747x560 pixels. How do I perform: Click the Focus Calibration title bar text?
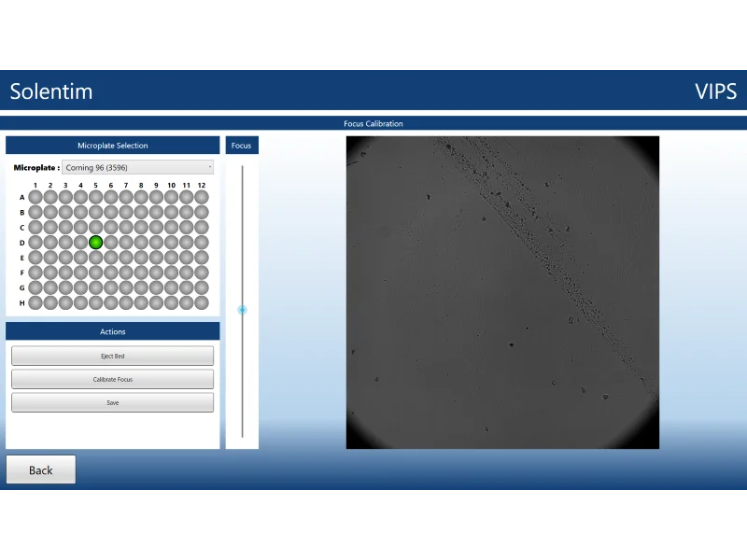tap(373, 124)
